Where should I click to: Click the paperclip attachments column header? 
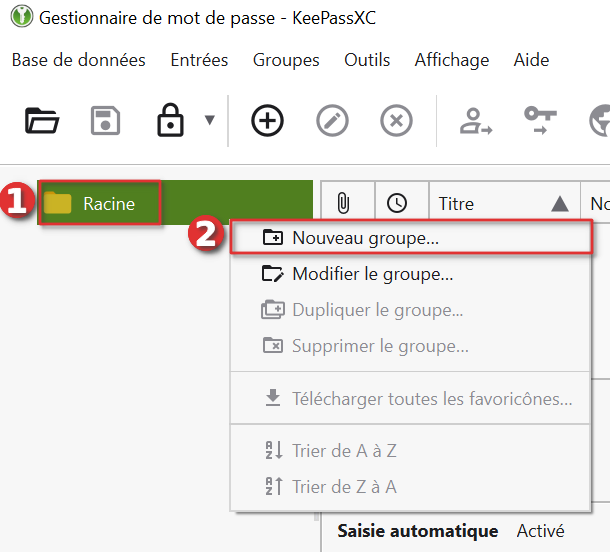(343, 204)
